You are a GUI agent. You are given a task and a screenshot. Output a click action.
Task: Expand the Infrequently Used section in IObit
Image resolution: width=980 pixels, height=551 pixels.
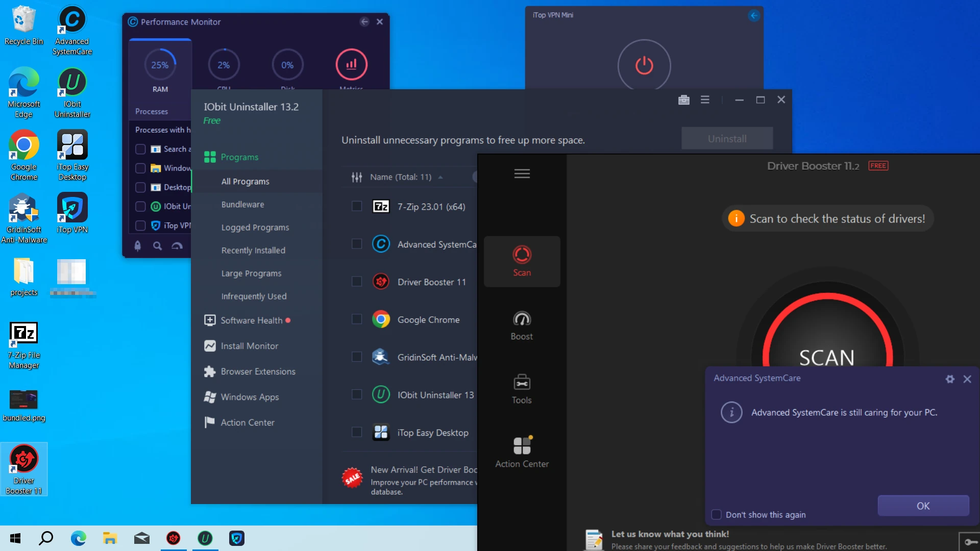point(254,296)
